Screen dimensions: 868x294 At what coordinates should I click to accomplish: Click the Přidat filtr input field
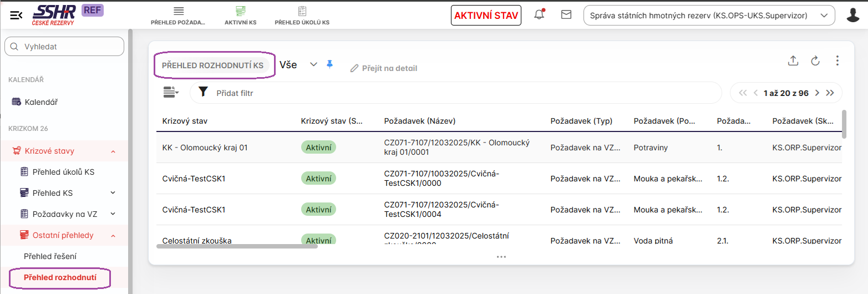point(455,93)
